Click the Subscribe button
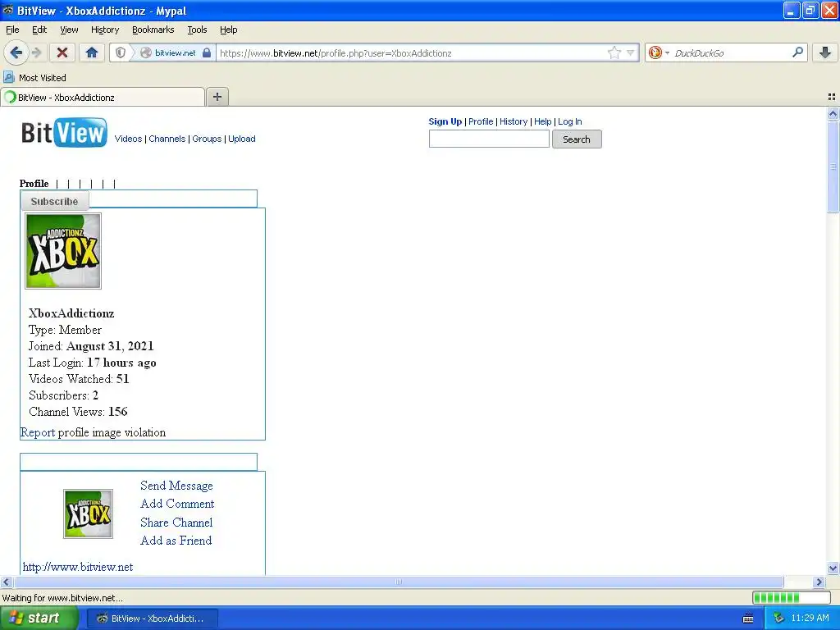This screenshot has width=840, height=630. point(55,202)
